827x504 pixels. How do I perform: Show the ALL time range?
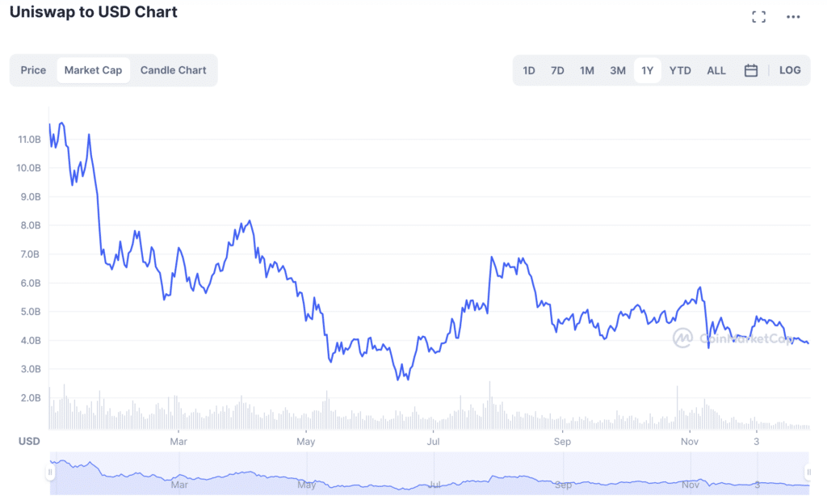click(x=716, y=70)
